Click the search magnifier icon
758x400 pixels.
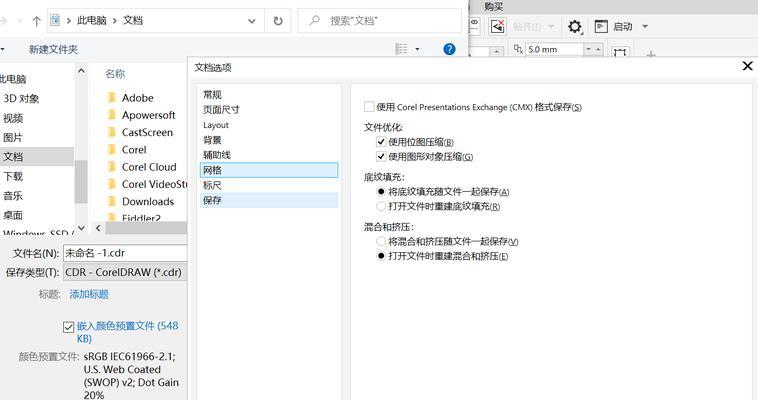pyautogui.click(x=315, y=21)
